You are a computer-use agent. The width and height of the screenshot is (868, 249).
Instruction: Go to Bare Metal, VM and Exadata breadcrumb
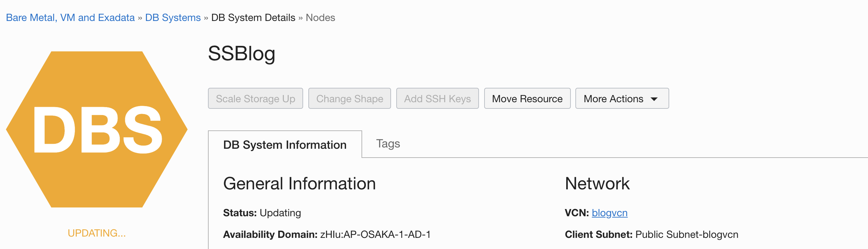pos(71,17)
